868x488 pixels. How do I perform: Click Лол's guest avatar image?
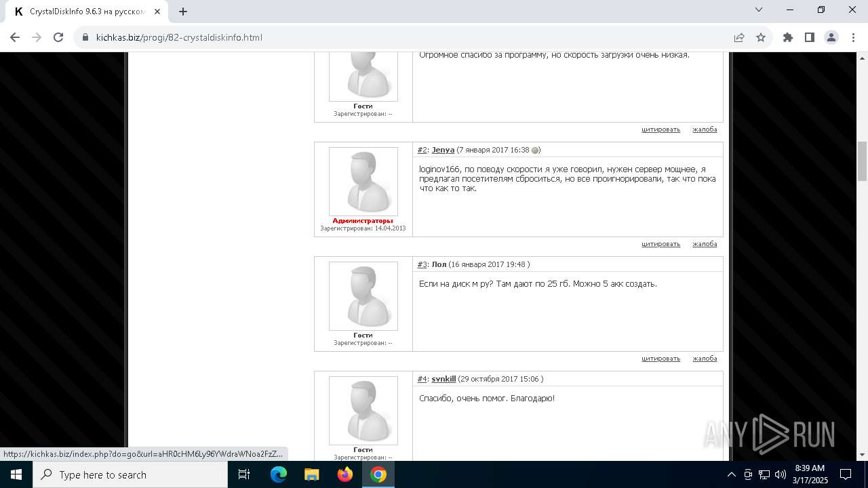tap(363, 296)
